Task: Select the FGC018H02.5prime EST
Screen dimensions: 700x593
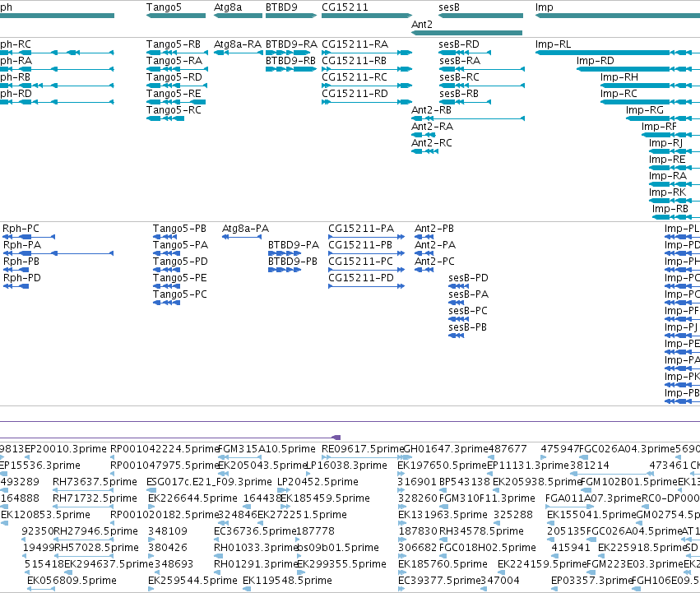Action: (x=443, y=556)
